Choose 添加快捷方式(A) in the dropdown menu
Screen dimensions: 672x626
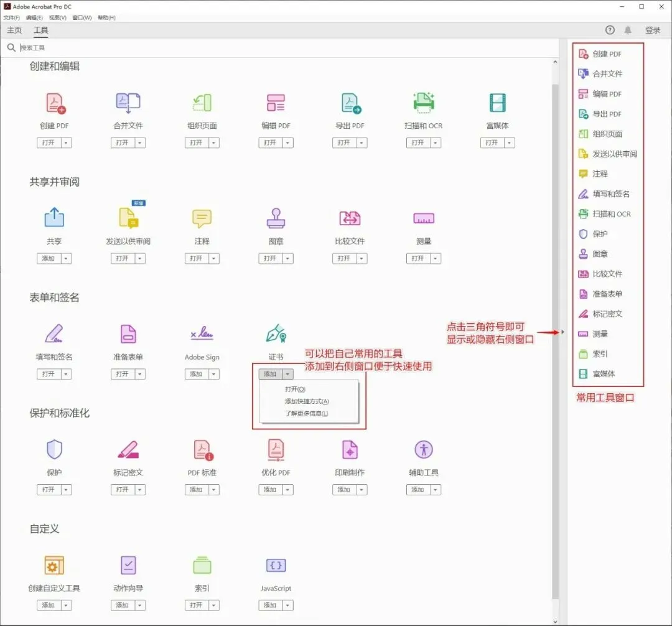pos(307,401)
